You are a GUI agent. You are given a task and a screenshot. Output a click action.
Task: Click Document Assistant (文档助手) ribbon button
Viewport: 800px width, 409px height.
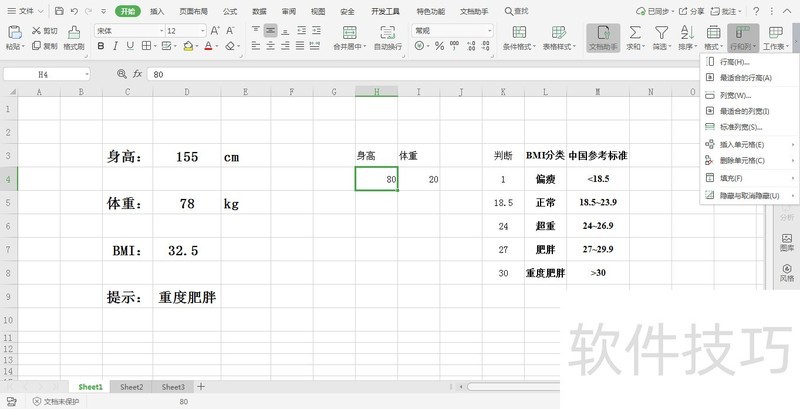[x=603, y=38]
